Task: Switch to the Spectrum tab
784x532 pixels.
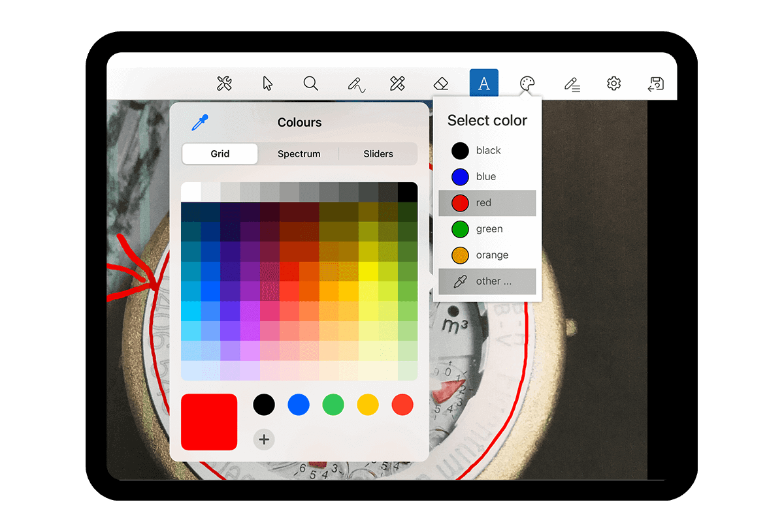Action: (x=299, y=154)
